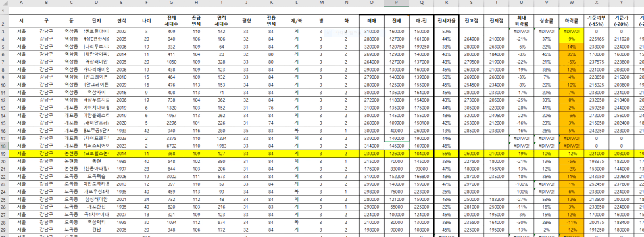Click the '전용 면적' header cell

point(271,21)
